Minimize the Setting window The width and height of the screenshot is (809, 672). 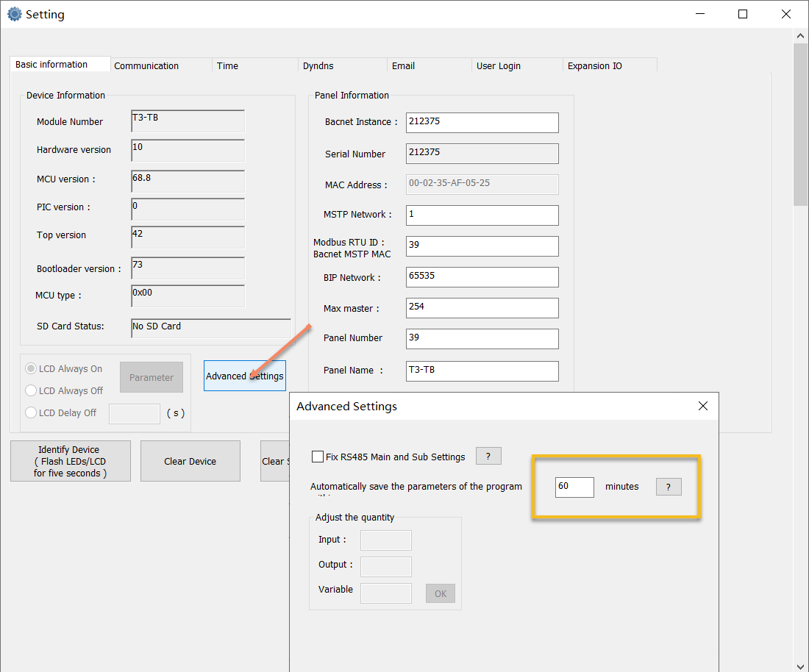699,14
